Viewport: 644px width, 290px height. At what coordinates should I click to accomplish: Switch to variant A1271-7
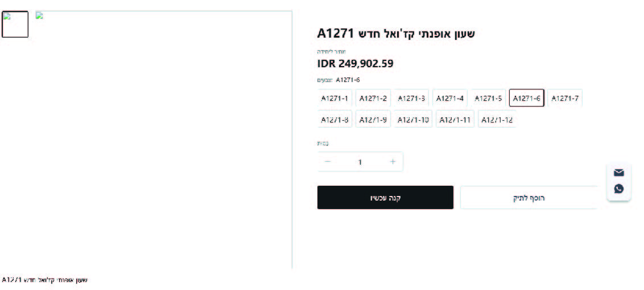tap(565, 99)
